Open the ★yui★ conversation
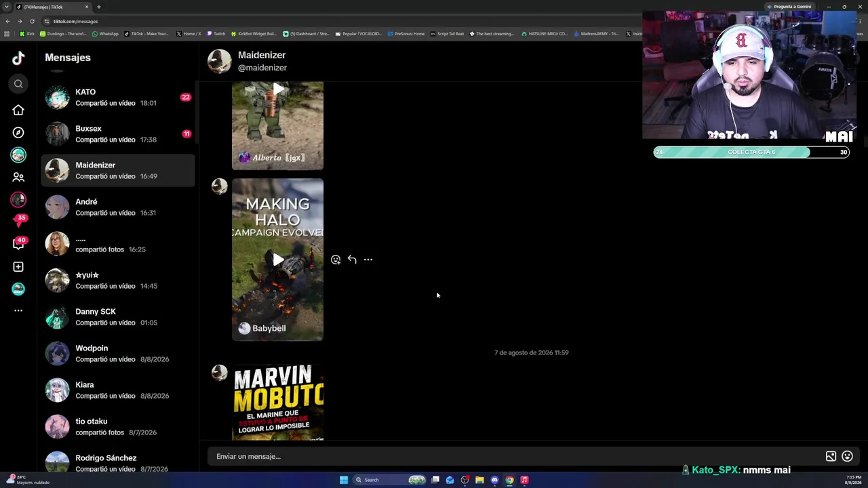 point(118,280)
